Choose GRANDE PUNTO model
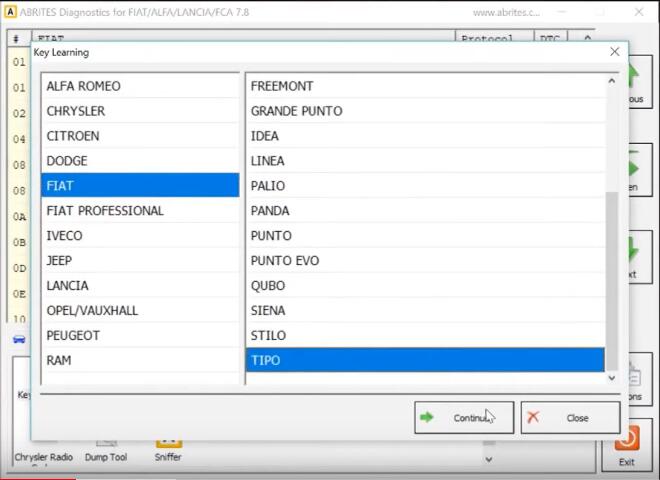 tap(425, 111)
